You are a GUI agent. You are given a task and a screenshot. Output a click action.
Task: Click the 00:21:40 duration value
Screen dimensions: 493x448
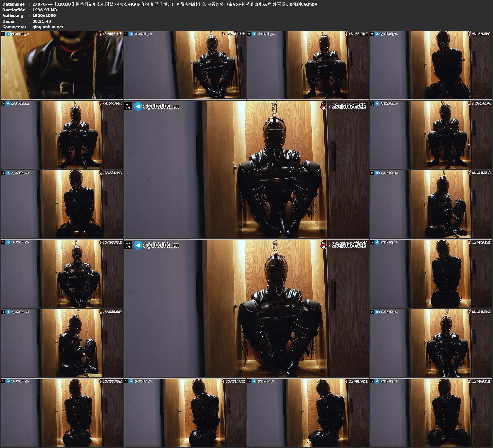(42, 21)
